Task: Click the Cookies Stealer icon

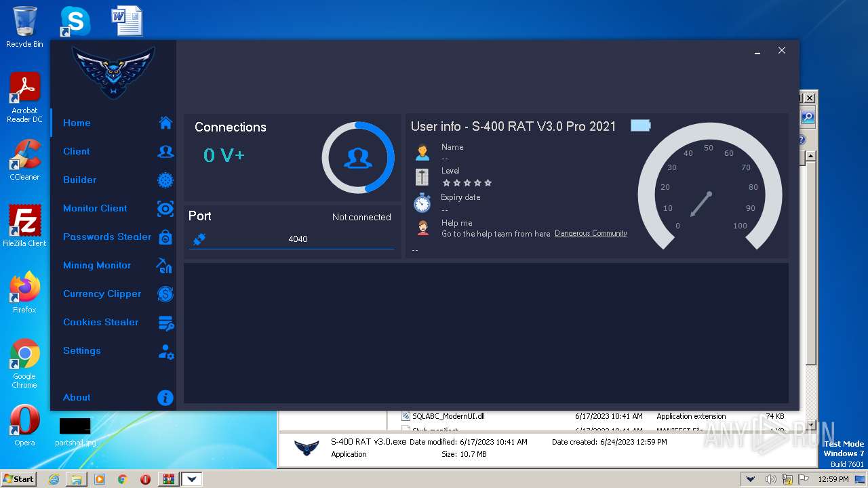Action: click(165, 323)
